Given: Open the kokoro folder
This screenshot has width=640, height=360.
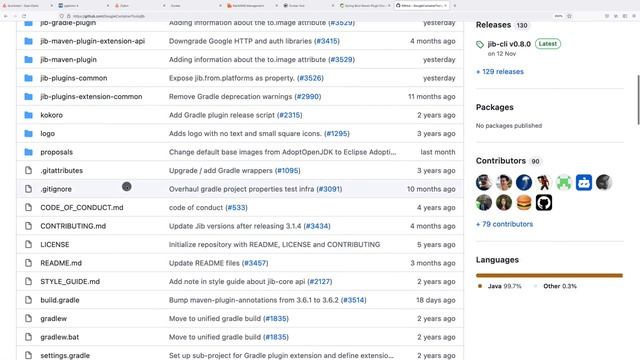Looking at the screenshot, I should pyautogui.click(x=51, y=115).
